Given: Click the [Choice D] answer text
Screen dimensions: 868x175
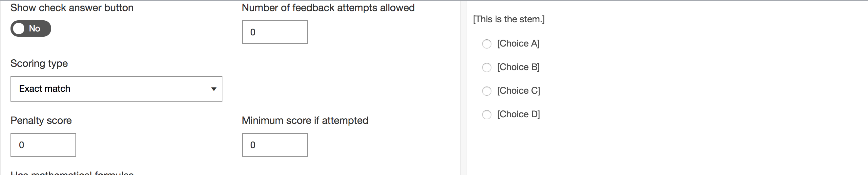Looking at the screenshot, I should pyautogui.click(x=519, y=114).
